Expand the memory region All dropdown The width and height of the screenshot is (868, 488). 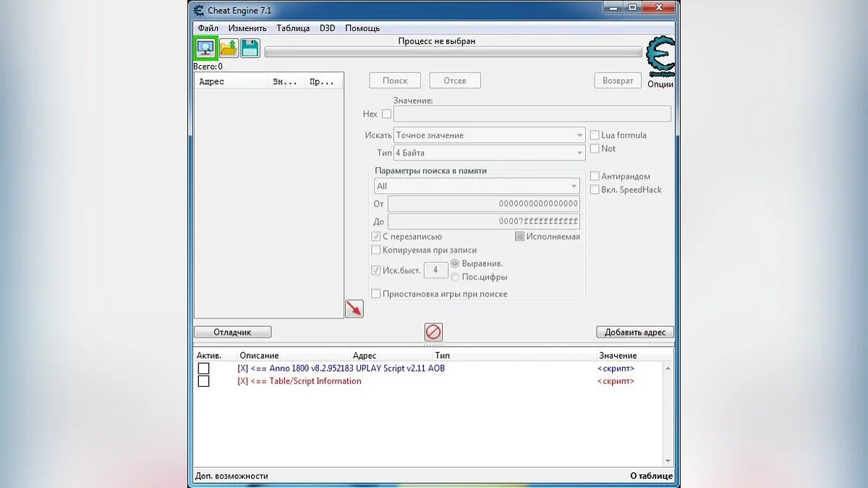tap(477, 187)
